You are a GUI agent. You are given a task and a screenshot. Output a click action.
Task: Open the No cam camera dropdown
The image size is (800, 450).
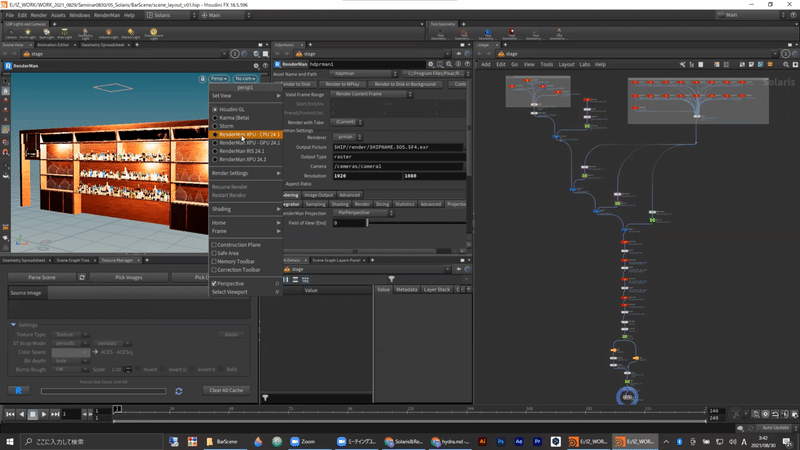click(245, 78)
